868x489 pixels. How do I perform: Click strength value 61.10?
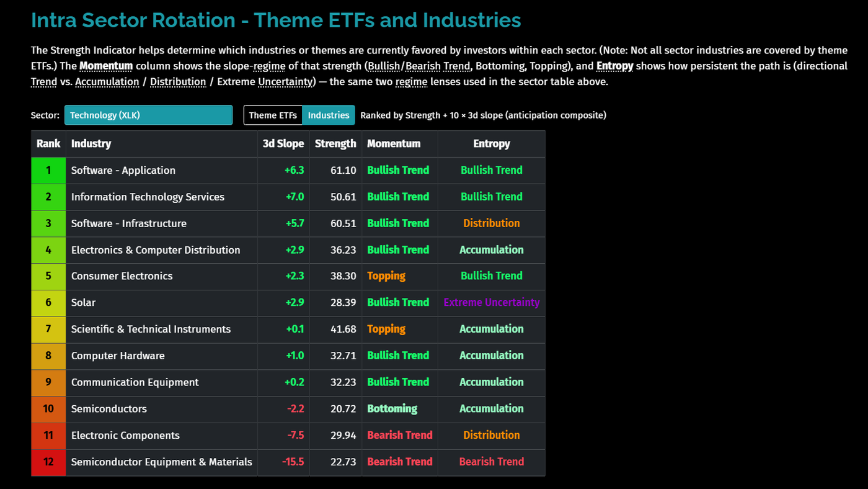tap(343, 170)
